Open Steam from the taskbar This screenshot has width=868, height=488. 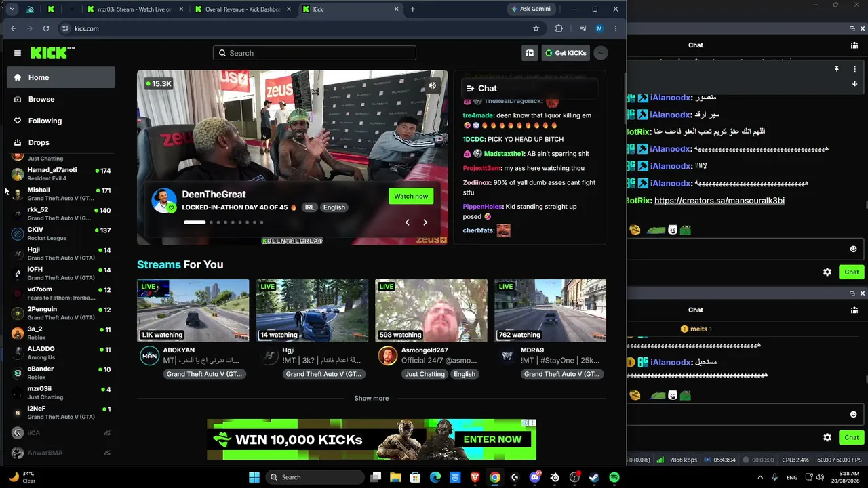tap(594, 477)
